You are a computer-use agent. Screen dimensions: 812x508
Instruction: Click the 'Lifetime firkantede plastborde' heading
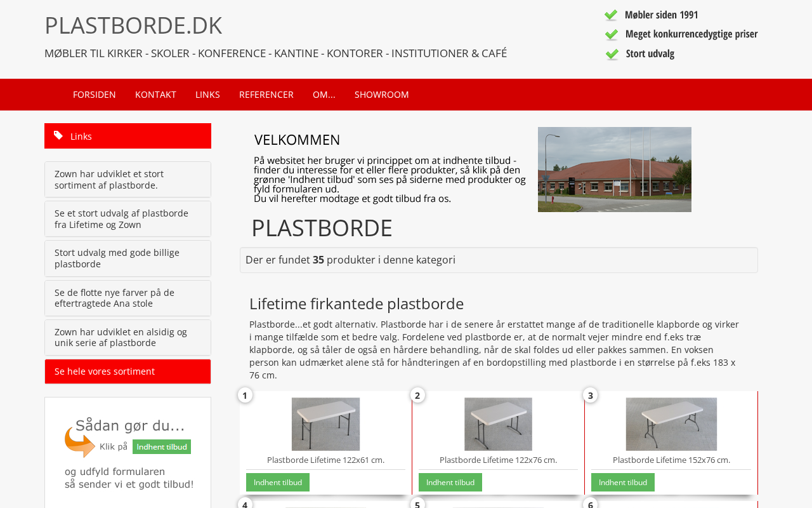pos(357,304)
